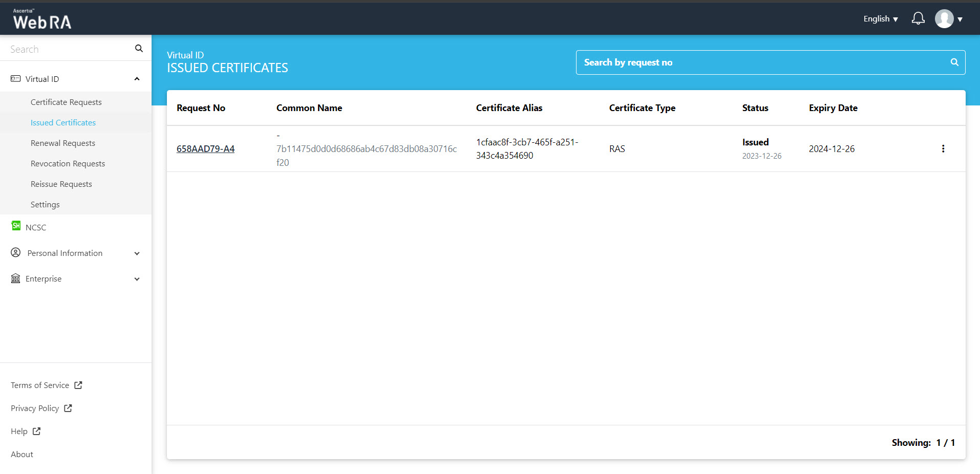Go to Renewal Requests
Screen dimensions: 980x474
point(63,143)
